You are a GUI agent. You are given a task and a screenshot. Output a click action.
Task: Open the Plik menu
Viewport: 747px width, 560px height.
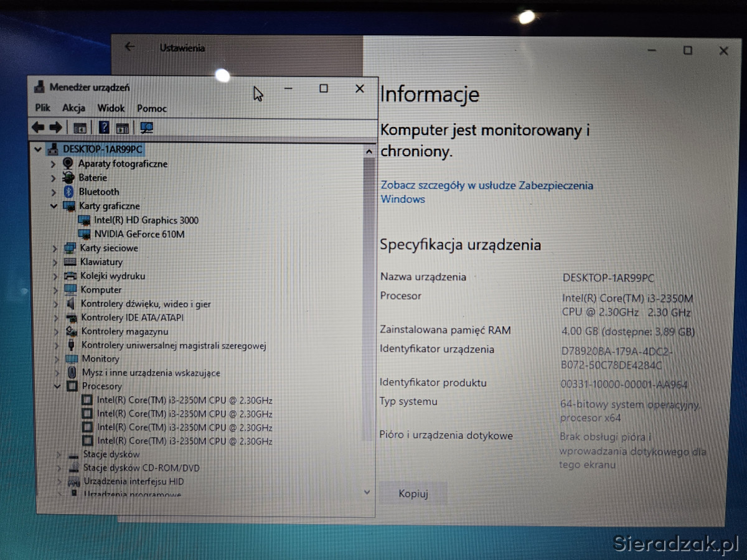click(42, 108)
